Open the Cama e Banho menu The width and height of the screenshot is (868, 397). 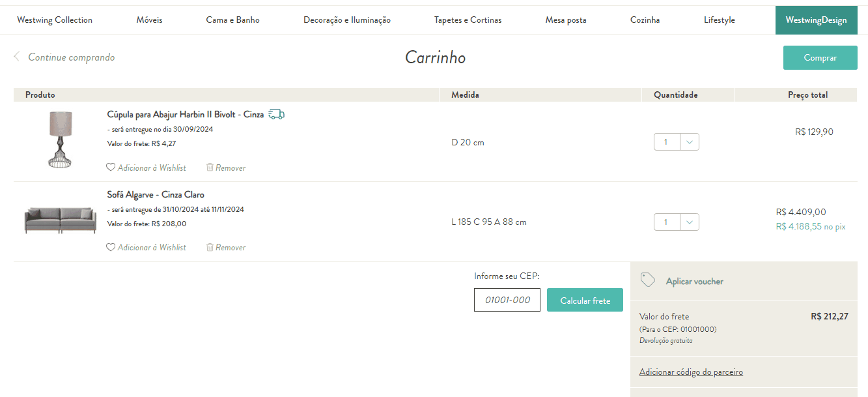coord(233,20)
